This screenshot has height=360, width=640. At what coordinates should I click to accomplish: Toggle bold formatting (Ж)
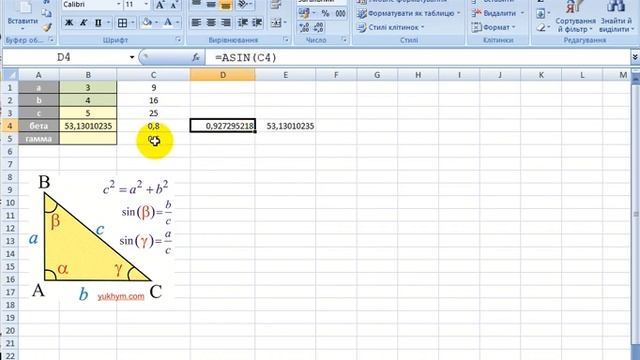tap(69, 23)
